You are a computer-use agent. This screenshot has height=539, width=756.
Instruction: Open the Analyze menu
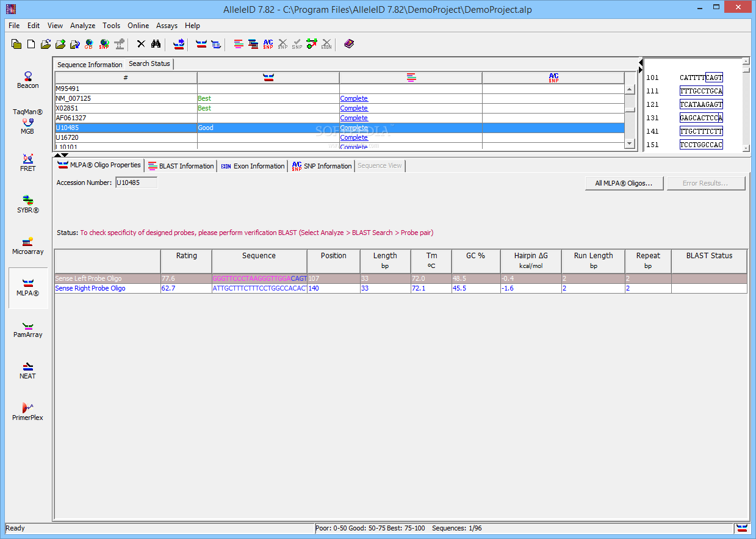tap(83, 26)
